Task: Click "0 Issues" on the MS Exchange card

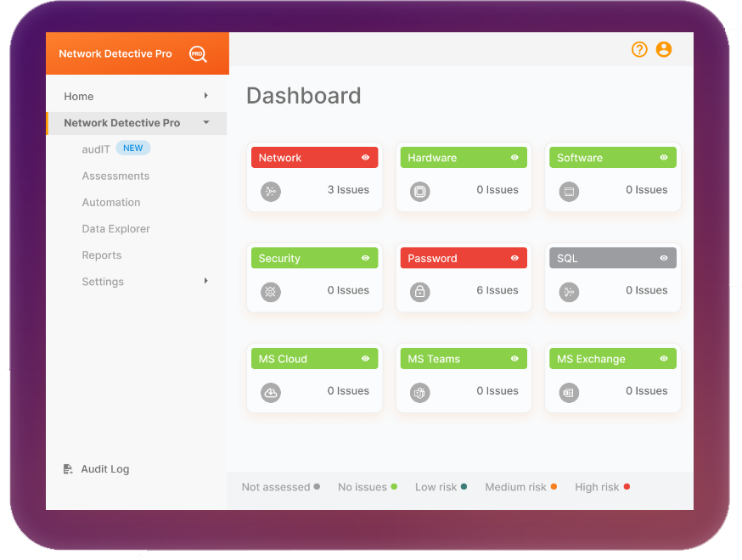Action: point(646,391)
